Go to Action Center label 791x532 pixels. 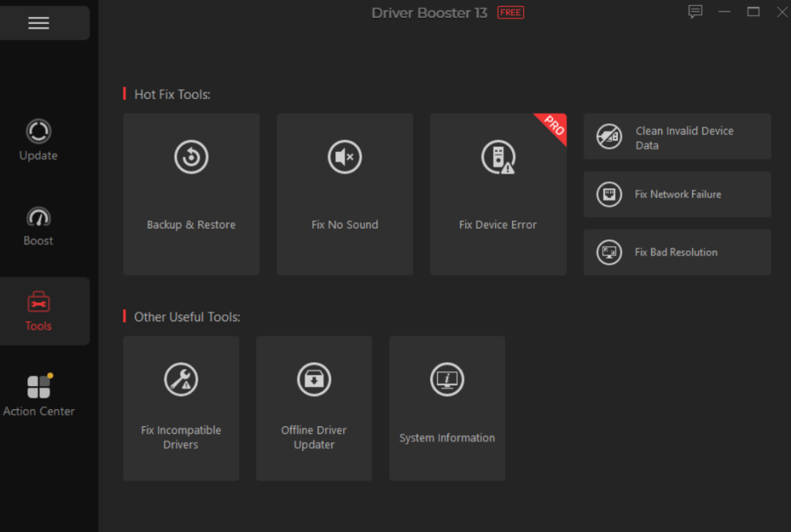tap(39, 411)
